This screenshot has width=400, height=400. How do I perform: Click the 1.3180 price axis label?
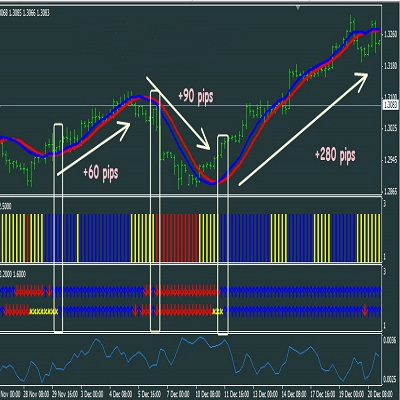coord(390,66)
